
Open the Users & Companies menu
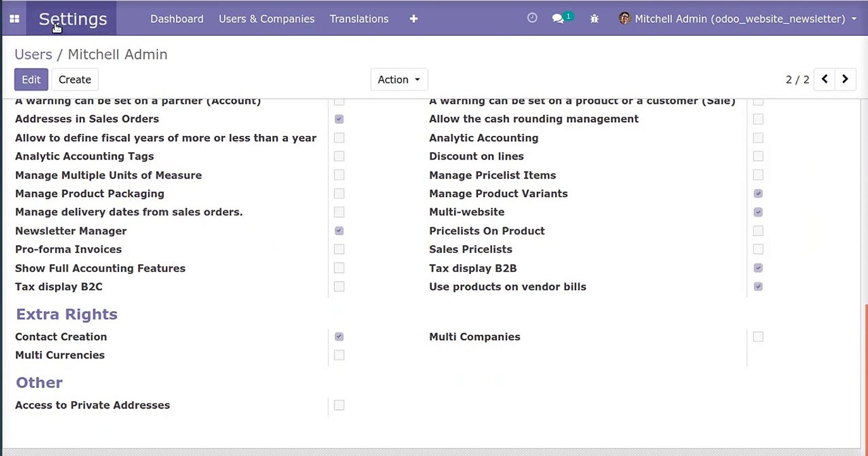click(267, 19)
